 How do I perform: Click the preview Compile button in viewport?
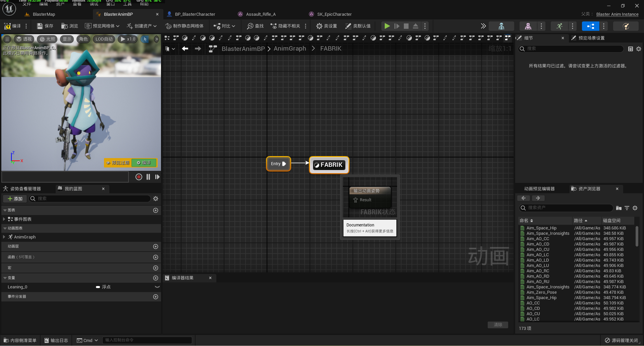pyautogui.click(x=144, y=163)
